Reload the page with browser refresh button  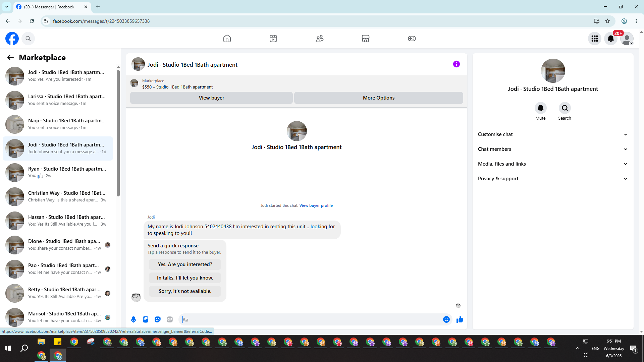pyautogui.click(x=32, y=21)
